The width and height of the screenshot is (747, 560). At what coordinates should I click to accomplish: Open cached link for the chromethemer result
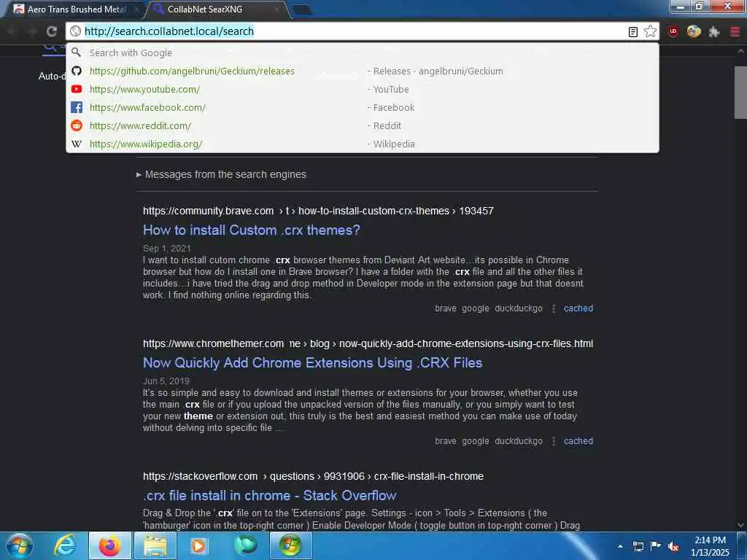point(578,441)
